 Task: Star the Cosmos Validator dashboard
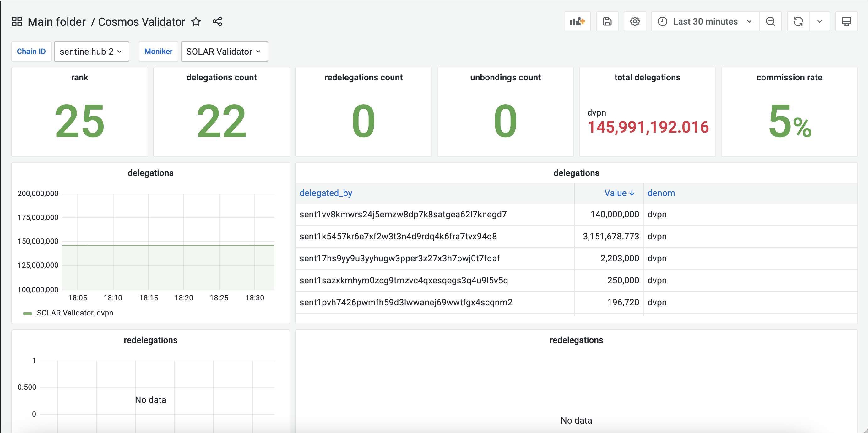point(196,22)
